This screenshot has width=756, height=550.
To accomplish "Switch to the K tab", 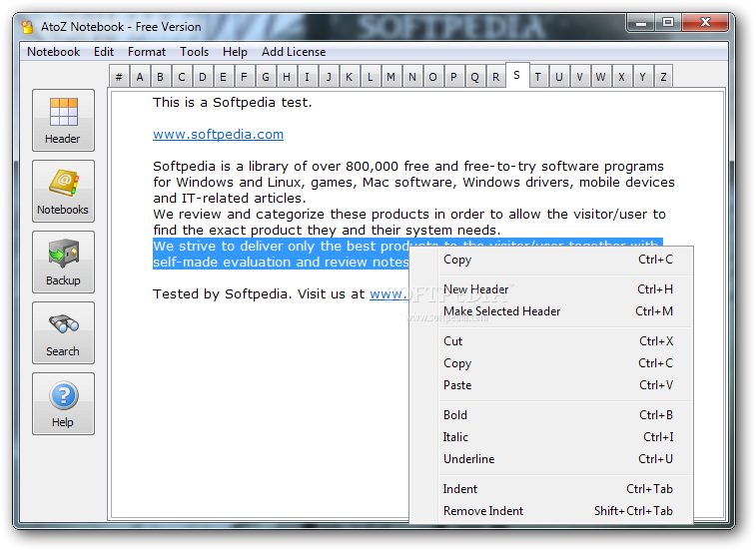I will (350, 77).
